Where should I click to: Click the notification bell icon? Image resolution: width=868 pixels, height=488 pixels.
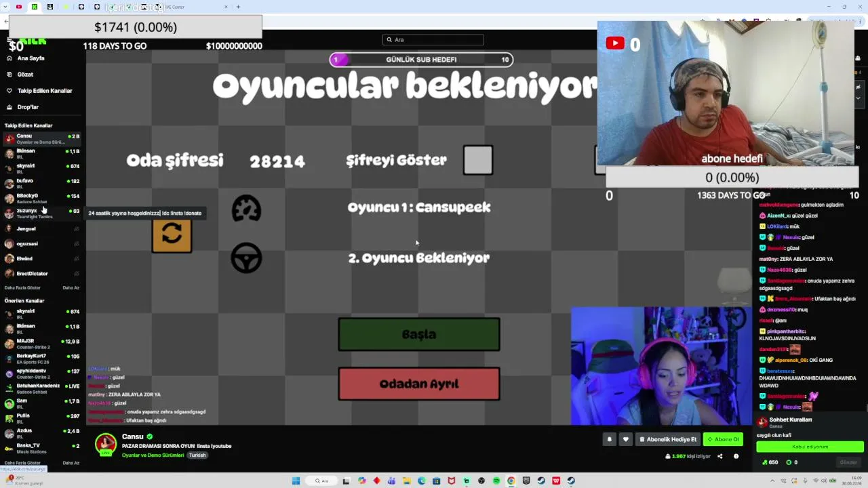click(609, 439)
